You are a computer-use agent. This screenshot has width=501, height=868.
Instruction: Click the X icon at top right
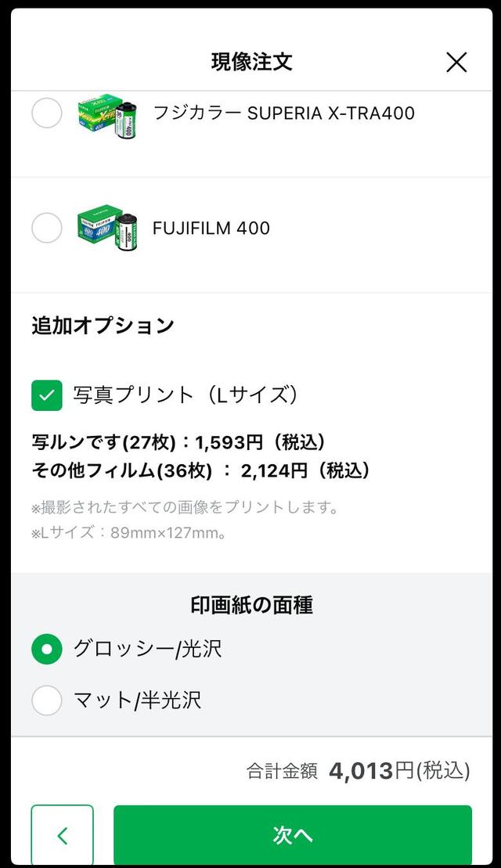tap(456, 62)
